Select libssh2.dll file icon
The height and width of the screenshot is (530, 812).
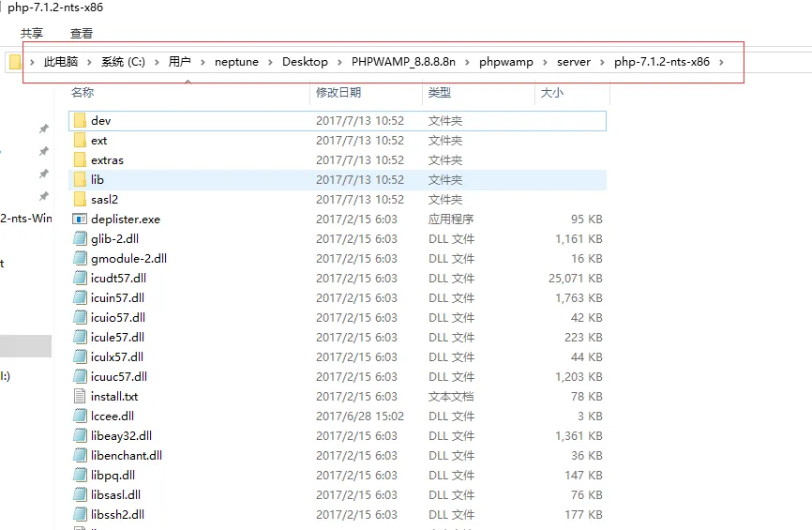80,514
